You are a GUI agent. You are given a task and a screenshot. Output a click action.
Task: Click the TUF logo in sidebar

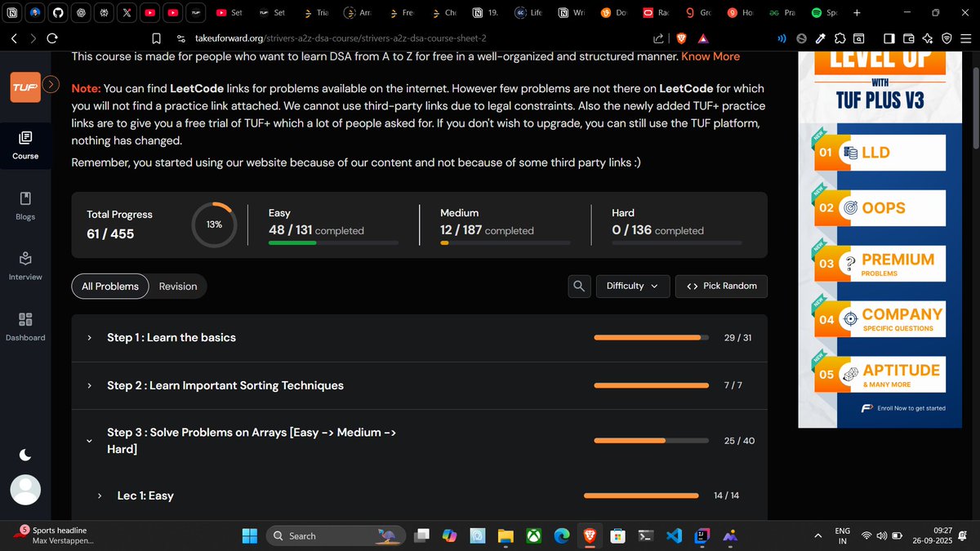pyautogui.click(x=25, y=87)
